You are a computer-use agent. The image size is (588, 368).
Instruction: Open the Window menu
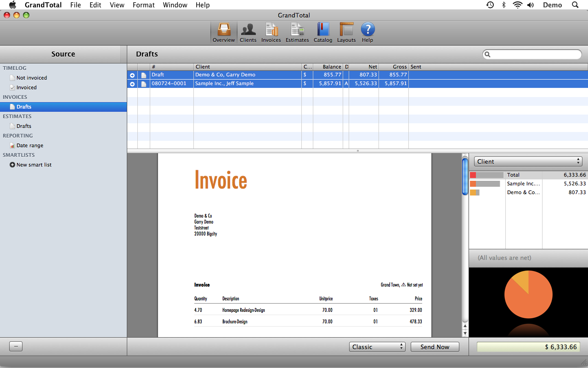coord(175,5)
